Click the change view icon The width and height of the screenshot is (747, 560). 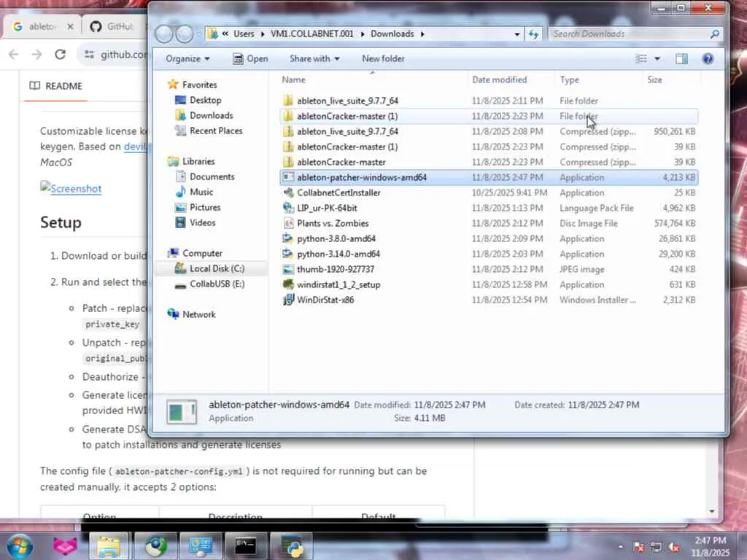642,58
